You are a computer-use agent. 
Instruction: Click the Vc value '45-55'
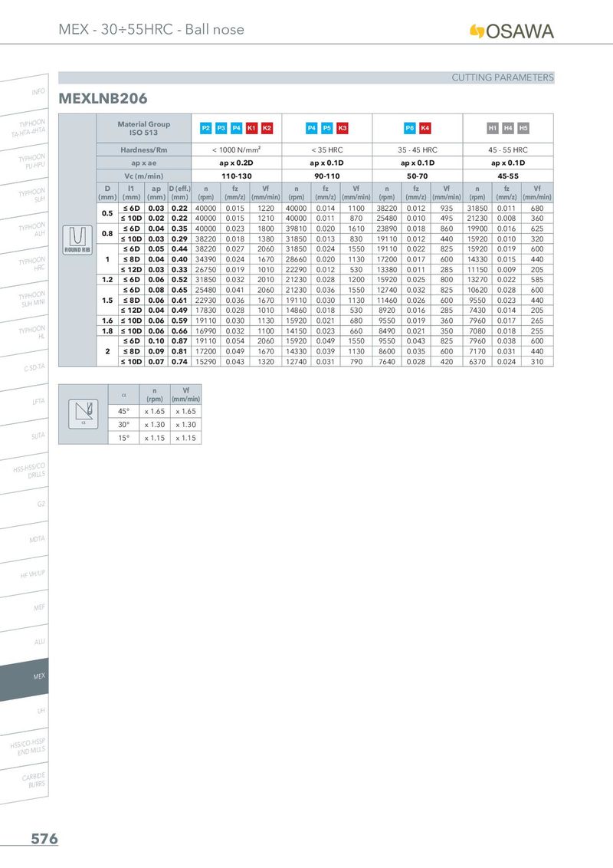click(x=508, y=176)
